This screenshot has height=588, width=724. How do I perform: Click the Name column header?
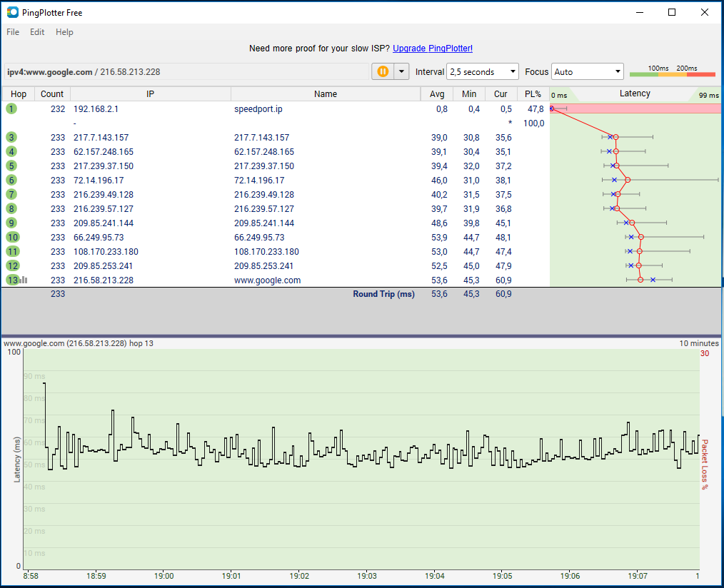[326, 94]
